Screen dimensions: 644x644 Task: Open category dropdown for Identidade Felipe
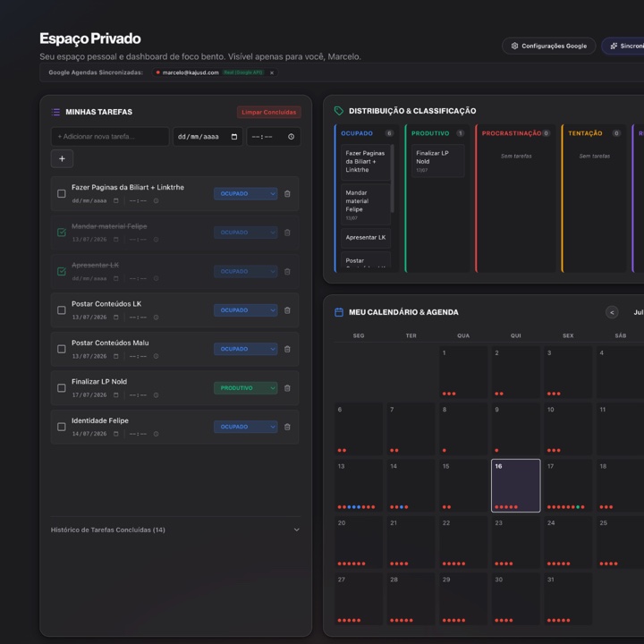246,427
